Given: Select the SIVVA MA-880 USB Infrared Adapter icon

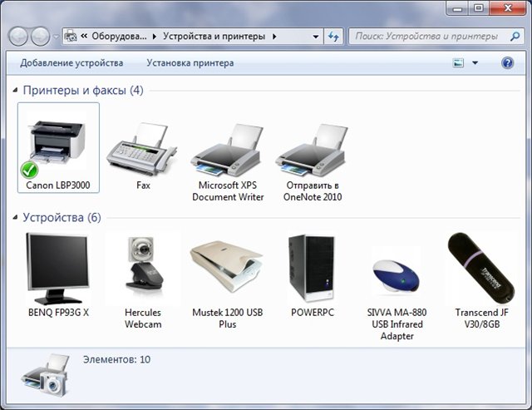Looking at the screenshot, I should tap(397, 275).
